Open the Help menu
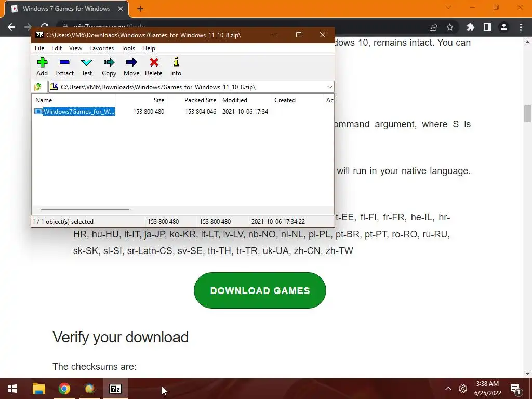532x399 pixels. [x=149, y=48]
